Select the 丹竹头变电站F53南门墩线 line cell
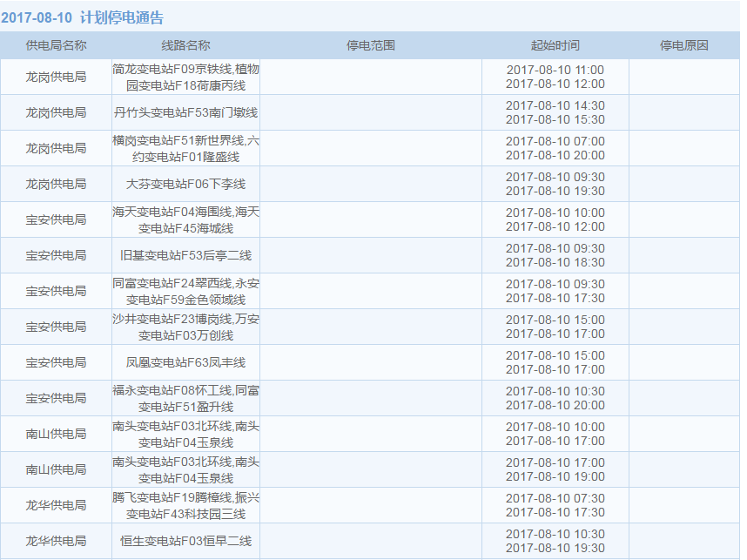 point(185,112)
